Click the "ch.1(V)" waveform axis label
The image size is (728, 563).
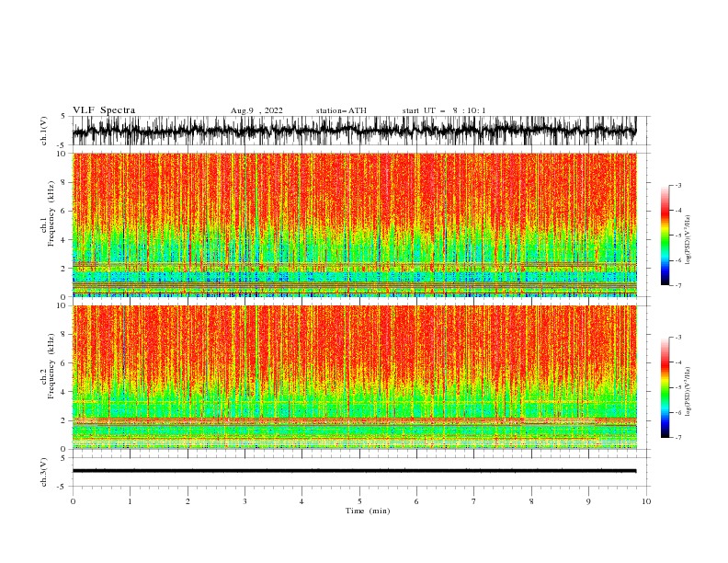(44, 131)
